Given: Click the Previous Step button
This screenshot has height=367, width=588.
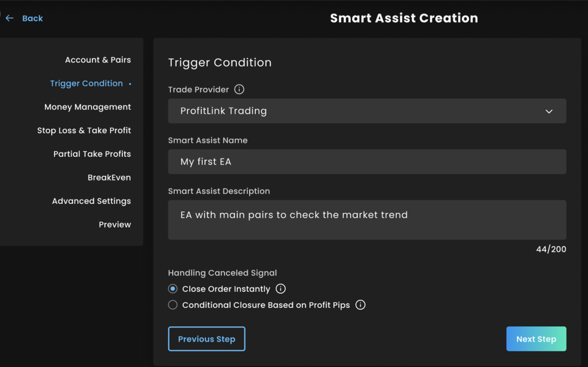Looking at the screenshot, I should [206, 339].
